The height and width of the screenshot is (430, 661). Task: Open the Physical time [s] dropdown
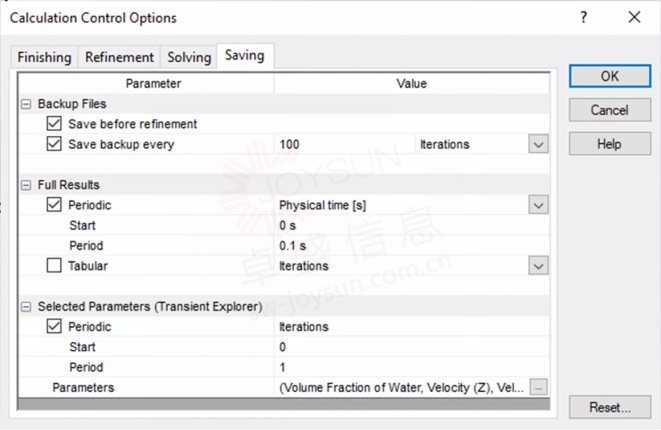pos(538,205)
